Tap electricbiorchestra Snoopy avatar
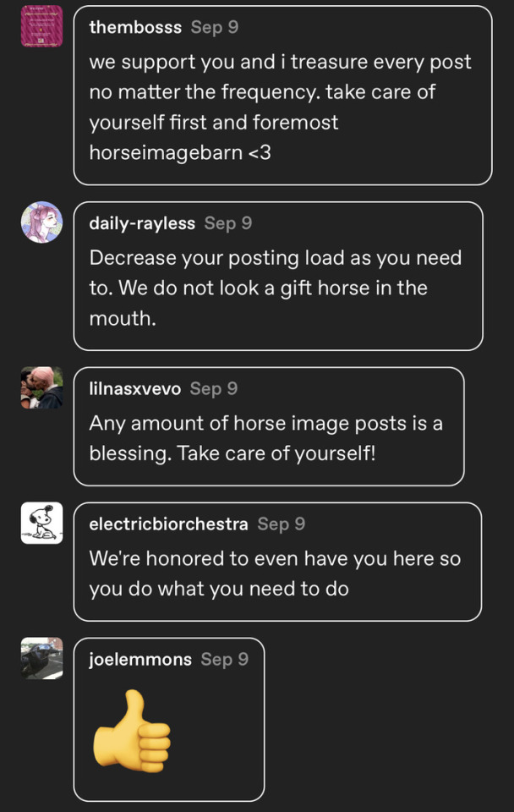The width and height of the screenshot is (514, 812). (41, 523)
